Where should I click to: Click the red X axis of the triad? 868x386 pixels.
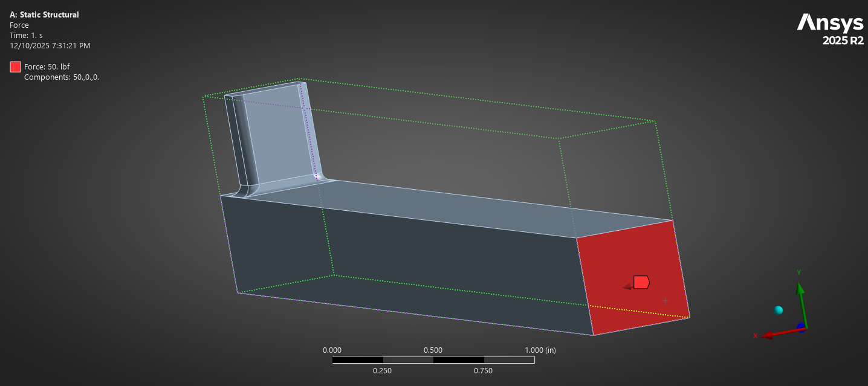783,332
